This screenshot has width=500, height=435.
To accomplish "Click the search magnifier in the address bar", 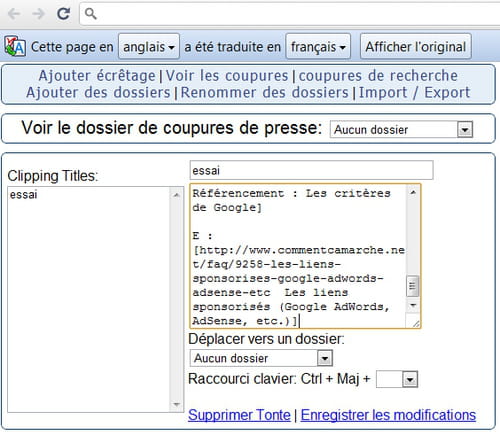I will [x=90, y=14].
